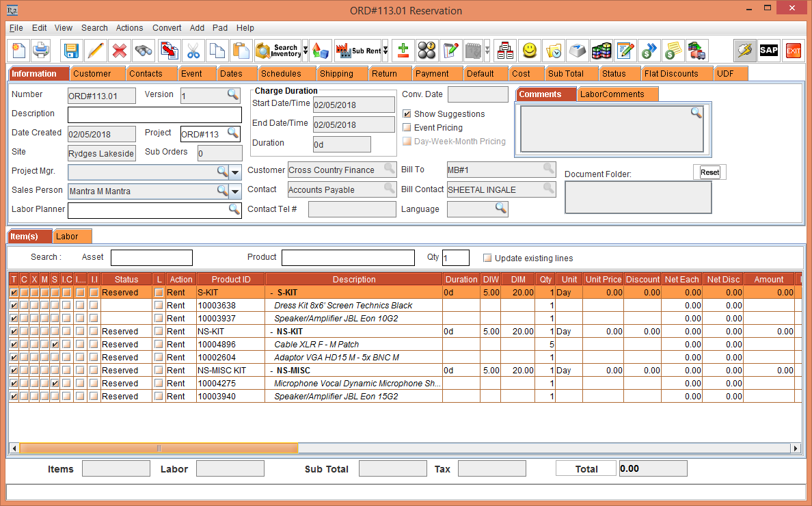Click the binoculars find icon
Screen dimensions: 812x506
143,51
